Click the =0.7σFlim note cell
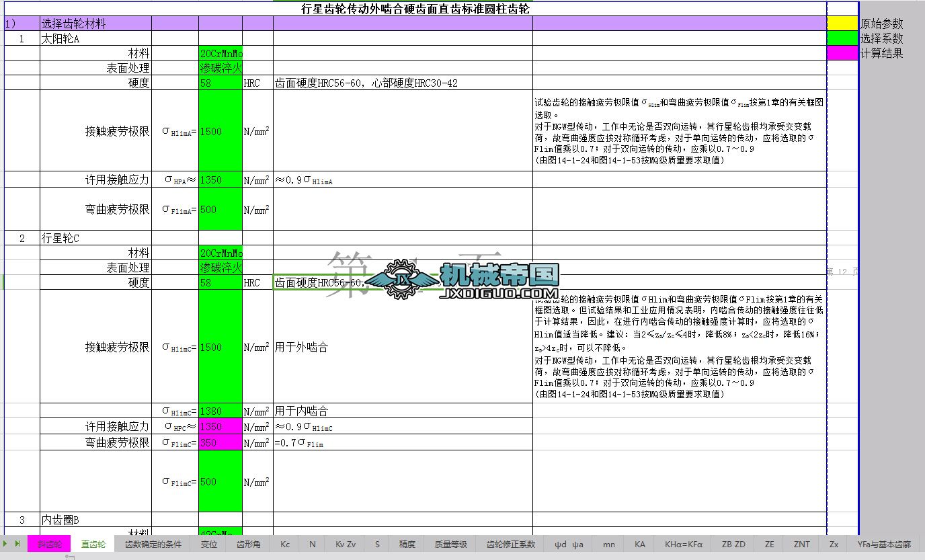This screenshot has width=925, height=560. coord(403,442)
